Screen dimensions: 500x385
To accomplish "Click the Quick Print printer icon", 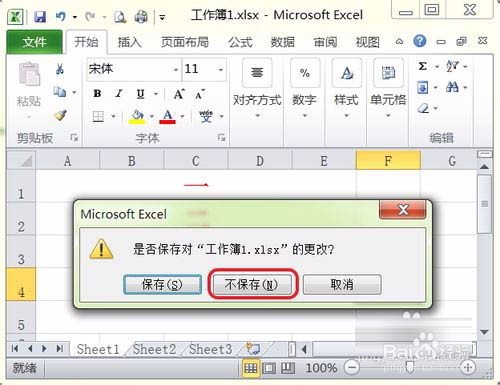I will point(141,17).
